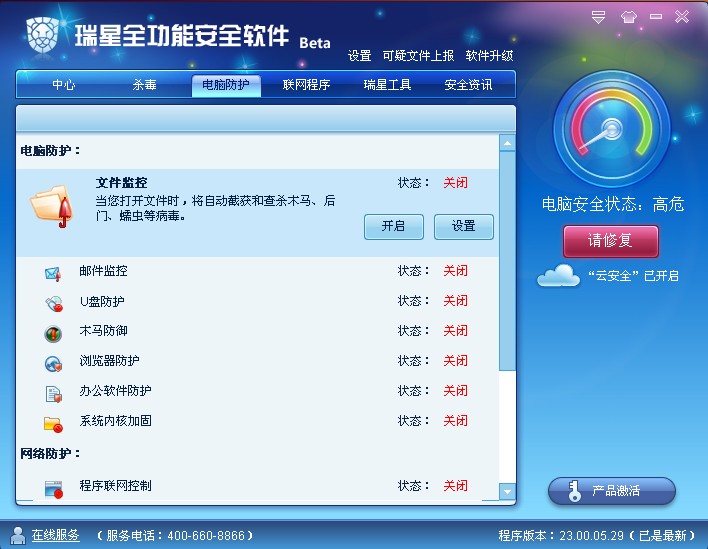Open the dropdown menu icon in title bar

click(598, 17)
